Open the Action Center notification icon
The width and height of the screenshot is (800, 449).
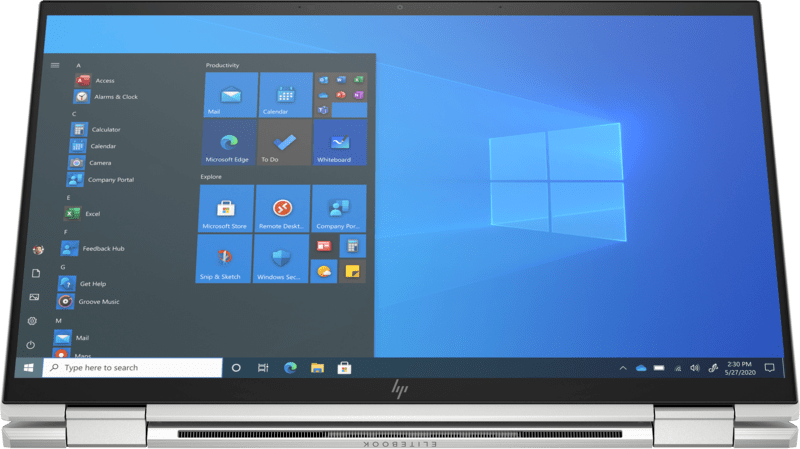pyautogui.click(x=769, y=368)
